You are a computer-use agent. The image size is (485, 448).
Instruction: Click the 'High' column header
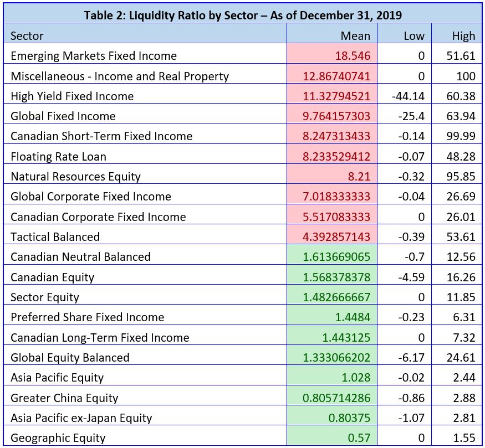point(463,36)
